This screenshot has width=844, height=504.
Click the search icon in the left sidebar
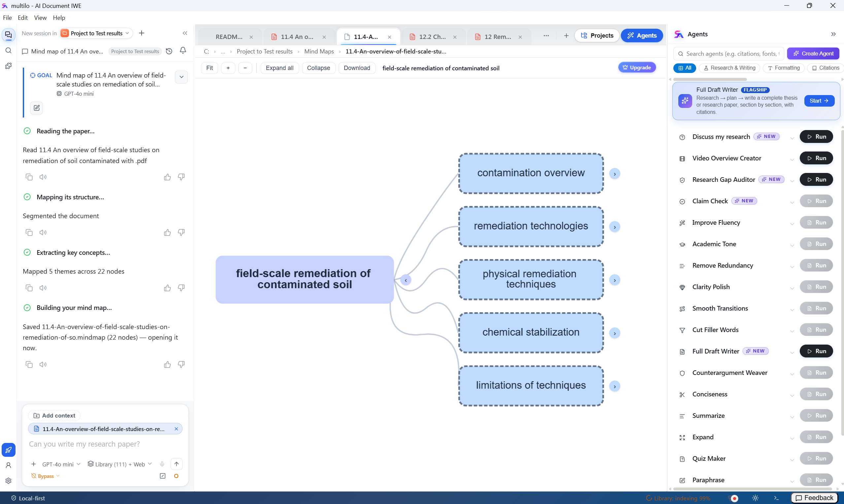pos(9,50)
